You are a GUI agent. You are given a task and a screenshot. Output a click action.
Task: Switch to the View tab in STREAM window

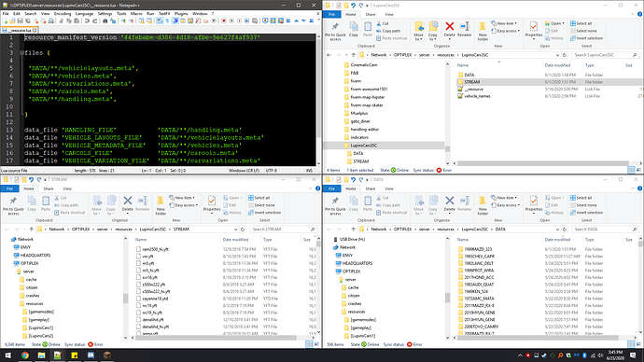67,188
